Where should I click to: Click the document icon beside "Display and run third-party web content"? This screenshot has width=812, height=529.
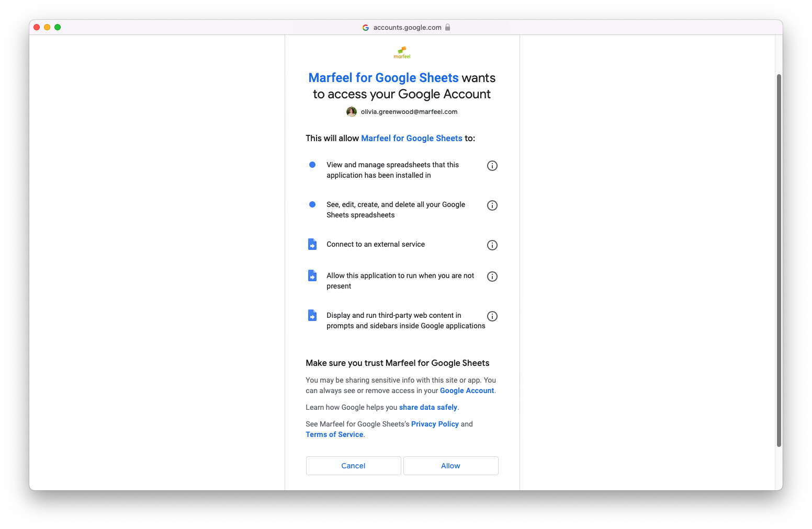coord(312,315)
